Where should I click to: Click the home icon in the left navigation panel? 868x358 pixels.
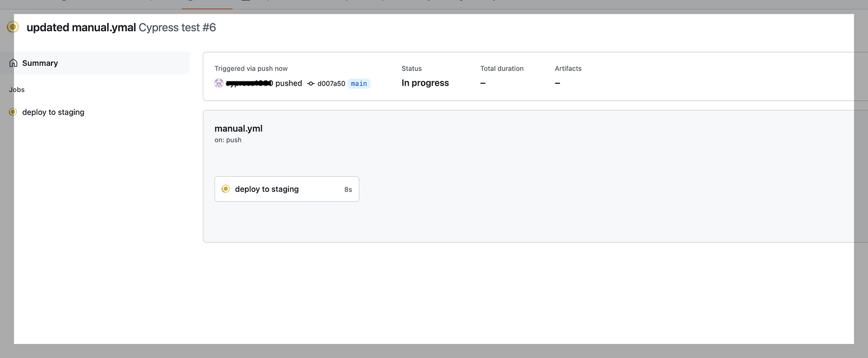pos(12,63)
